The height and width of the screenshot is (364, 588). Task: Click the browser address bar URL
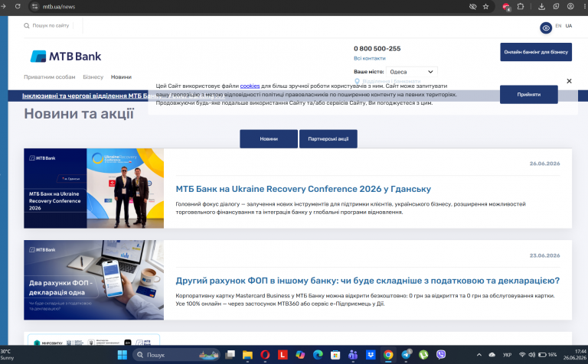[x=59, y=7]
